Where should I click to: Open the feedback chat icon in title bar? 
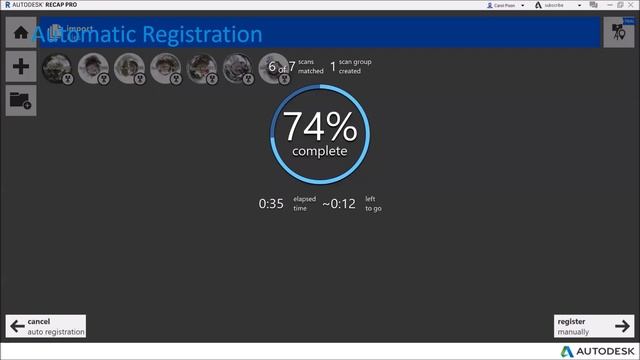point(593,5)
